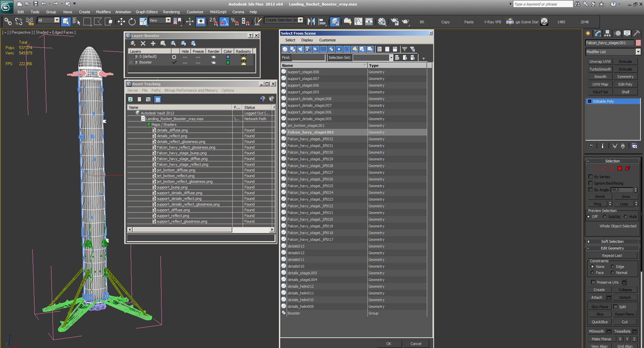Image resolution: width=644 pixels, height=348 pixels.
Task: Click the Undo arrow in title bar
Action: tap(44, 4)
